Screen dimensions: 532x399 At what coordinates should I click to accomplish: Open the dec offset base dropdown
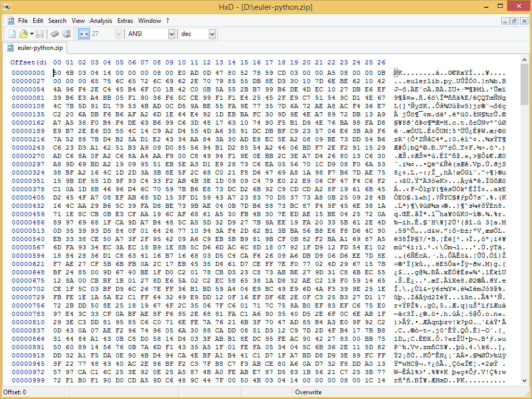[x=212, y=34]
